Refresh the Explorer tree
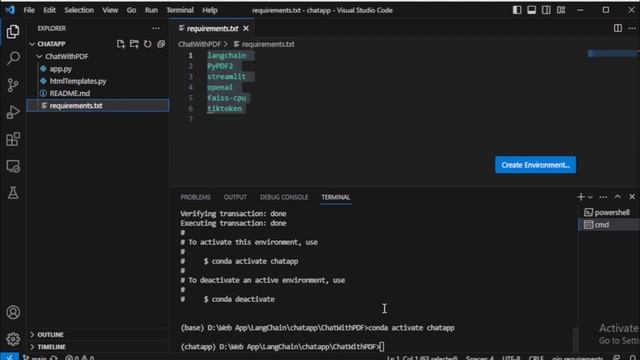The height and width of the screenshot is (360, 640). 147,44
